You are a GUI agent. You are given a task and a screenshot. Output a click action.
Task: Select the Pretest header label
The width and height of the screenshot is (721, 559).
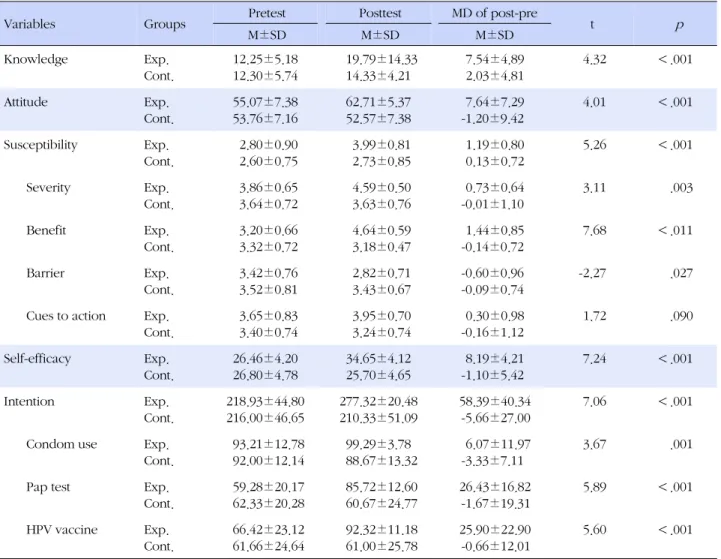click(x=267, y=13)
